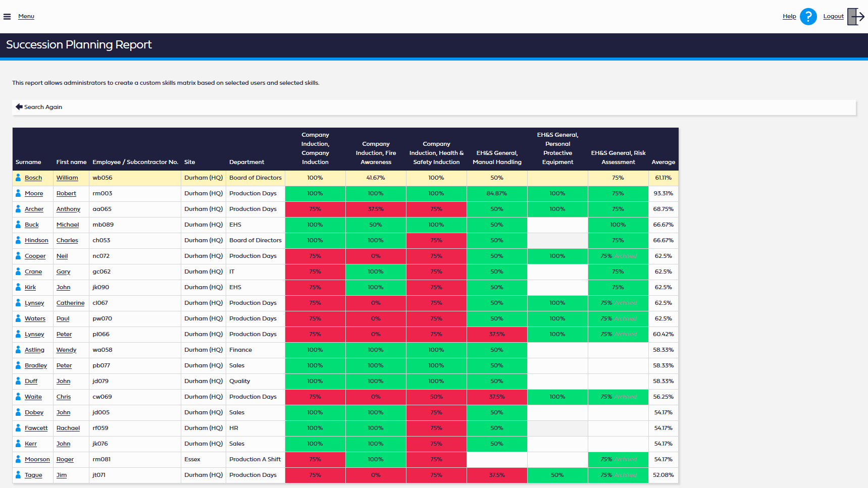Image resolution: width=868 pixels, height=488 pixels.
Task: Click the user icon in Tague row
Action: [18, 475]
